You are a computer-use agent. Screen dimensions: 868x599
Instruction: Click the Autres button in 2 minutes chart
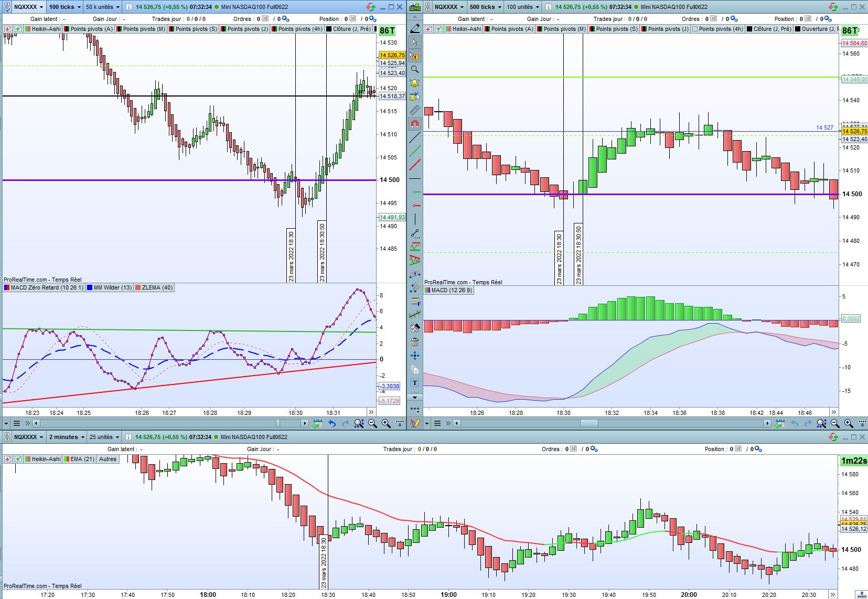point(108,459)
